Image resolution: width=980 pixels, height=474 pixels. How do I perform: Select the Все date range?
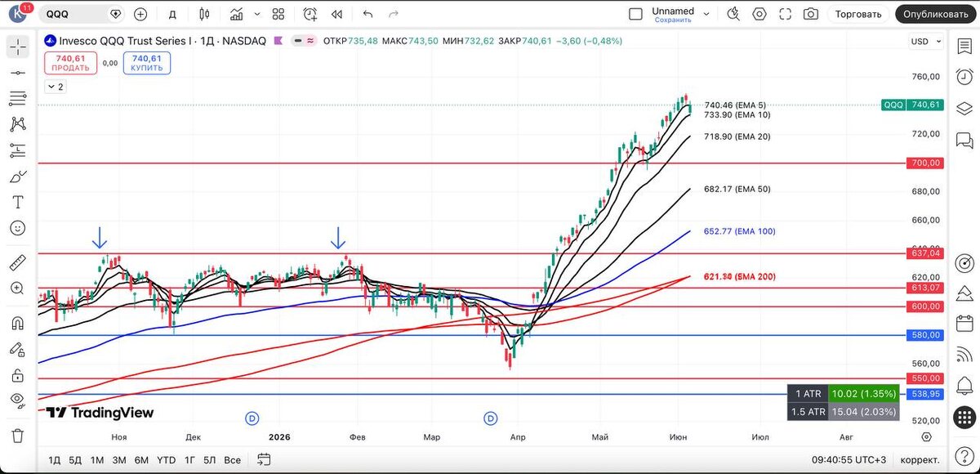[232, 460]
